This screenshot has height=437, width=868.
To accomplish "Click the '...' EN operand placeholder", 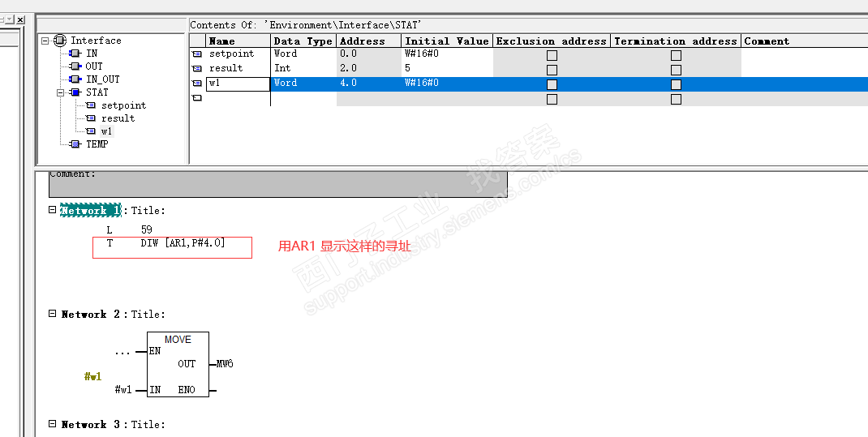I will pyautogui.click(x=122, y=352).
